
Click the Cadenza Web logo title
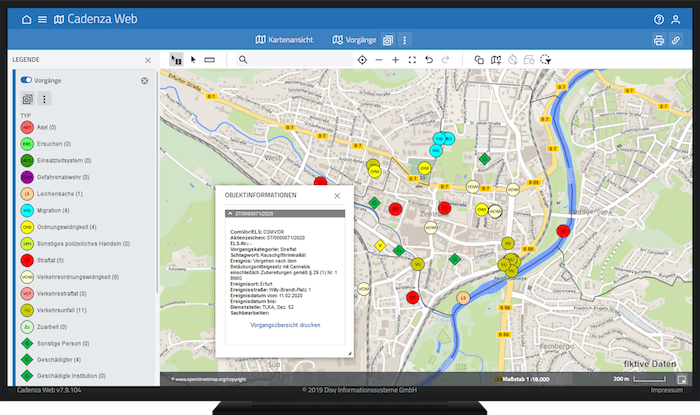tap(102, 19)
